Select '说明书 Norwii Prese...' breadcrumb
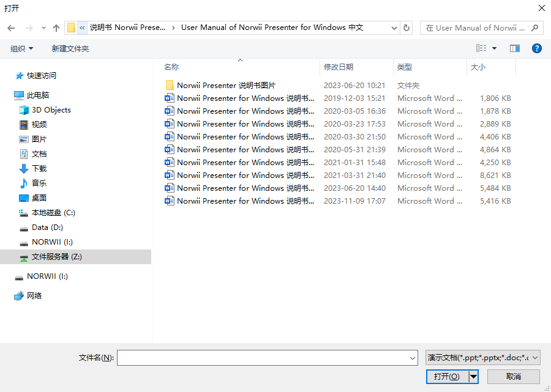The image size is (551, 392). 127,28
